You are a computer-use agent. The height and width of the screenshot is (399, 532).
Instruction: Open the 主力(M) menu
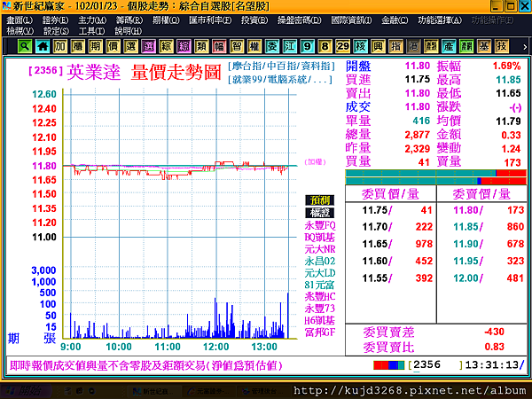(92, 20)
